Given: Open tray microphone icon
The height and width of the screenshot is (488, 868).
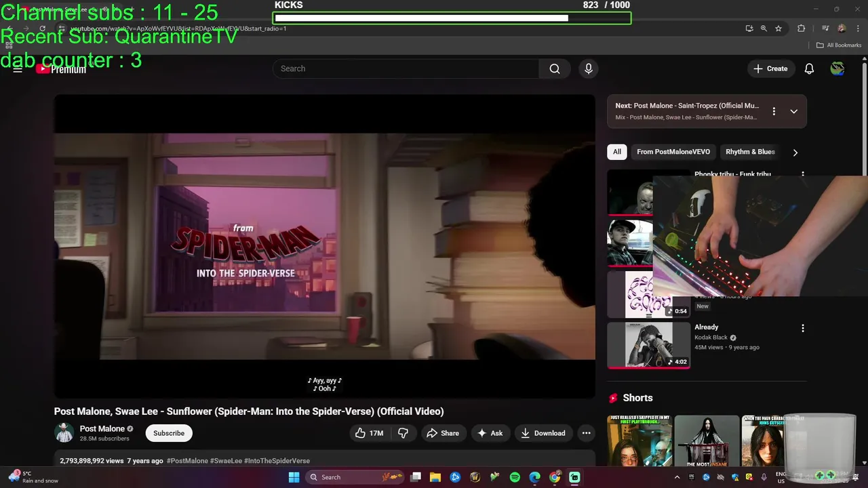Looking at the screenshot, I should click(764, 477).
